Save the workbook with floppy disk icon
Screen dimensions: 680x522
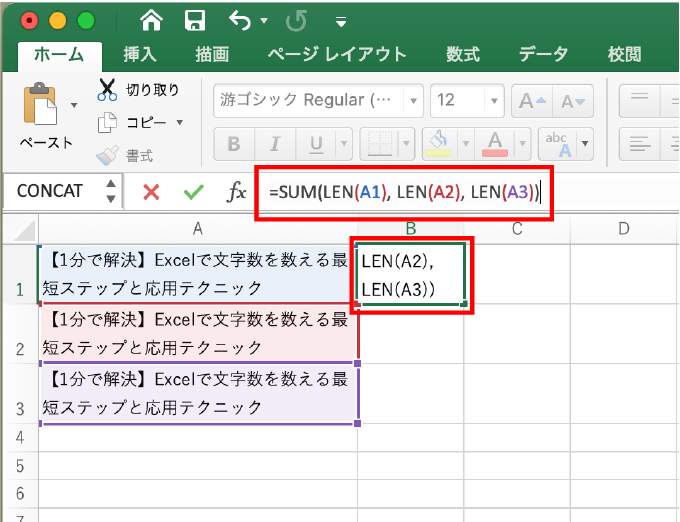coord(195,20)
